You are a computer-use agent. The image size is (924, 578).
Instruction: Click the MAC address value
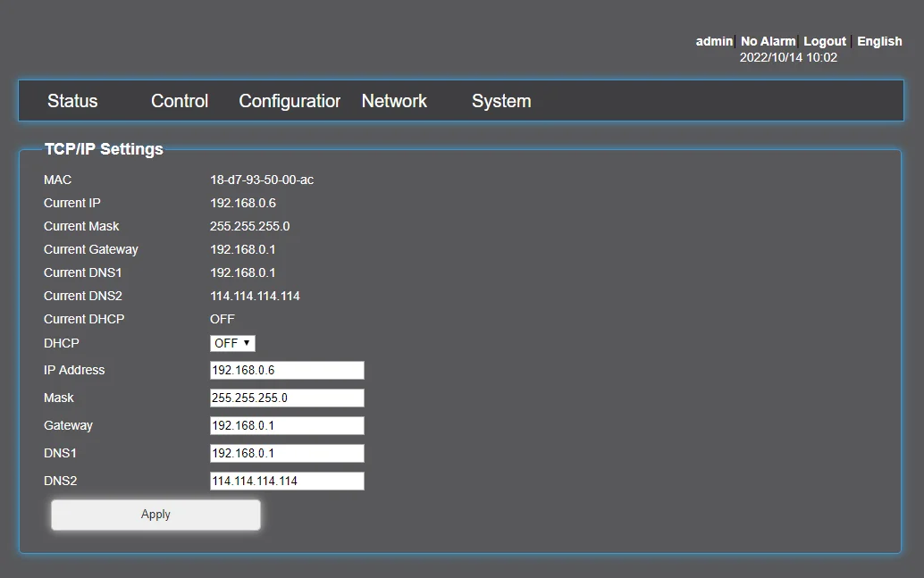point(262,180)
